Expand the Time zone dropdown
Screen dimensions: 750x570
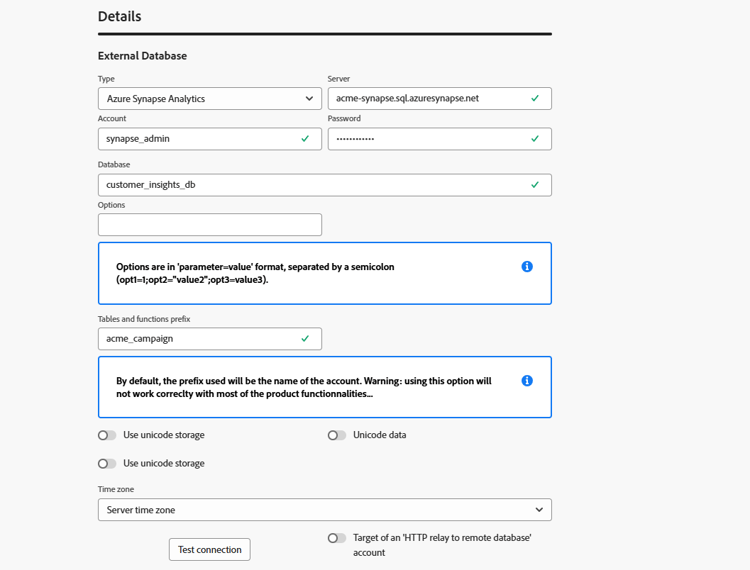tap(325, 510)
